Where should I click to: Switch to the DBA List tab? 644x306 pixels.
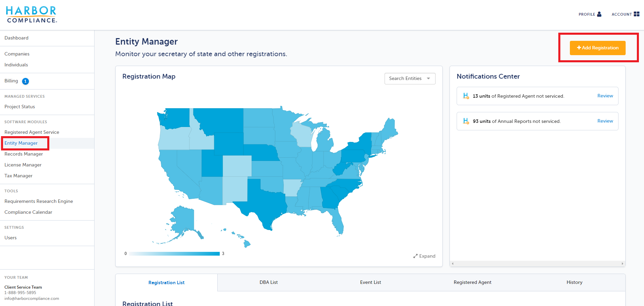tap(269, 283)
